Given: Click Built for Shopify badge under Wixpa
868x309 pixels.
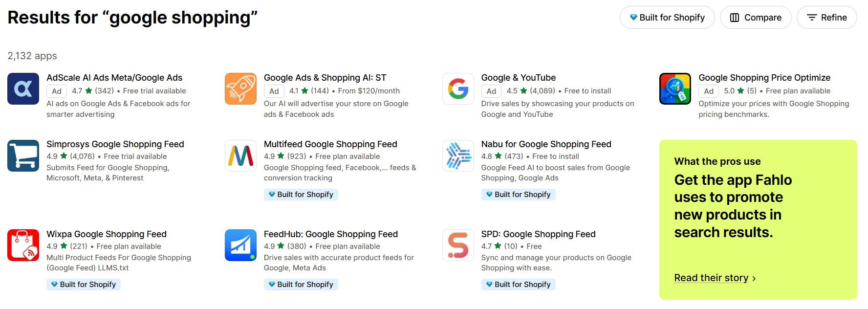Looking at the screenshot, I should point(84,285).
